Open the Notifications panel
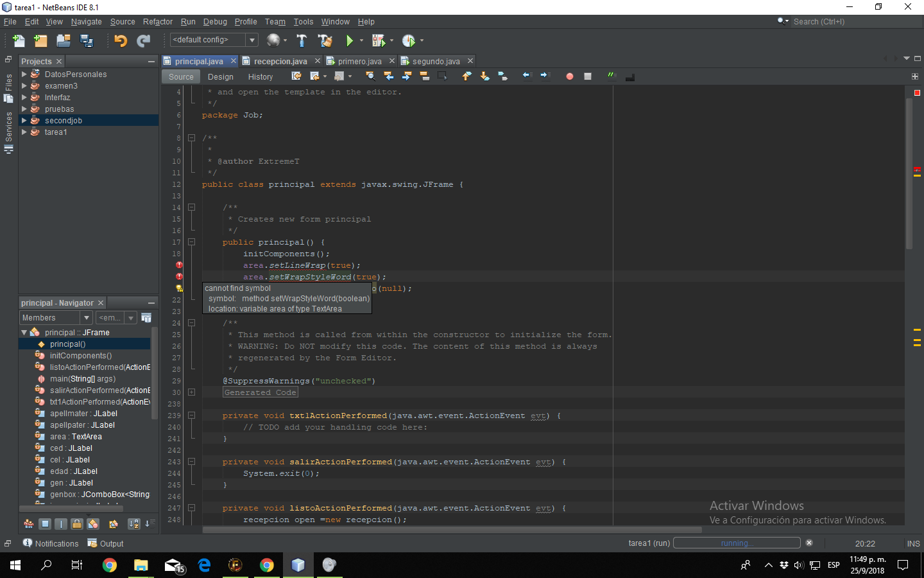This screenshot has width=924, height=578. 51,543
